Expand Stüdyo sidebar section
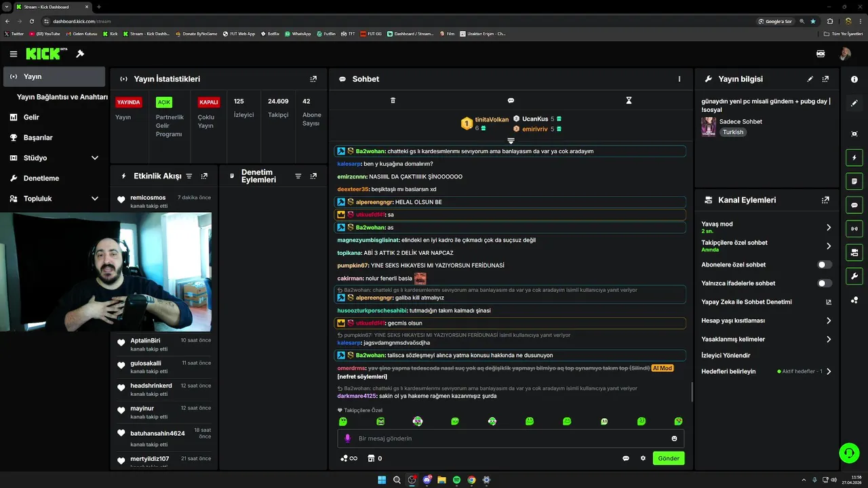 click(x=95, y=158)
